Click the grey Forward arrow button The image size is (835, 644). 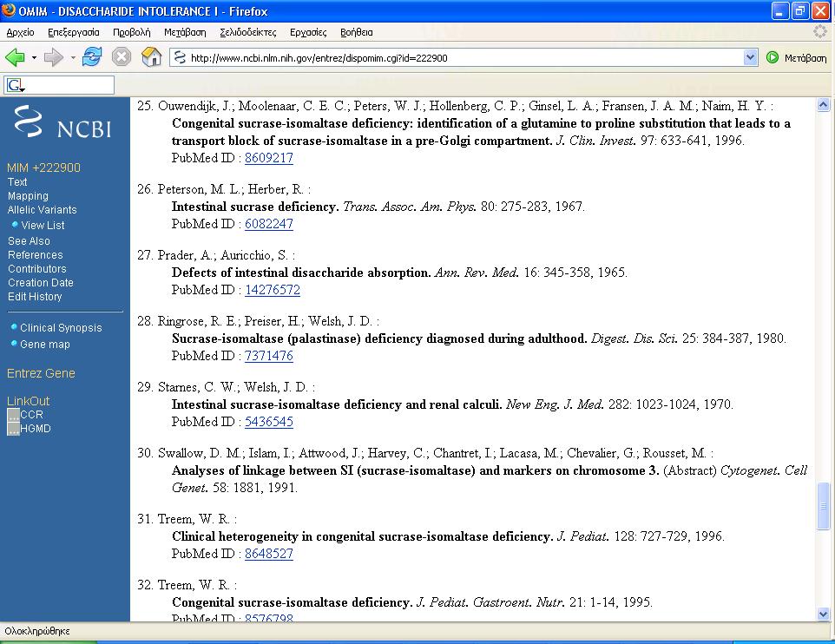(x=53, y=57)
